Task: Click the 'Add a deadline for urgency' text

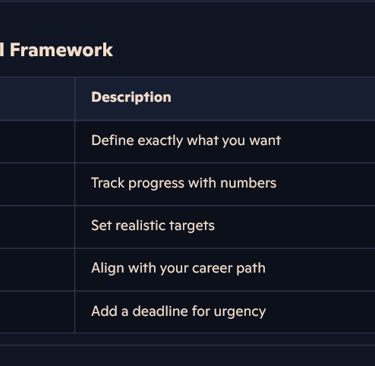Action: point(178,311)
